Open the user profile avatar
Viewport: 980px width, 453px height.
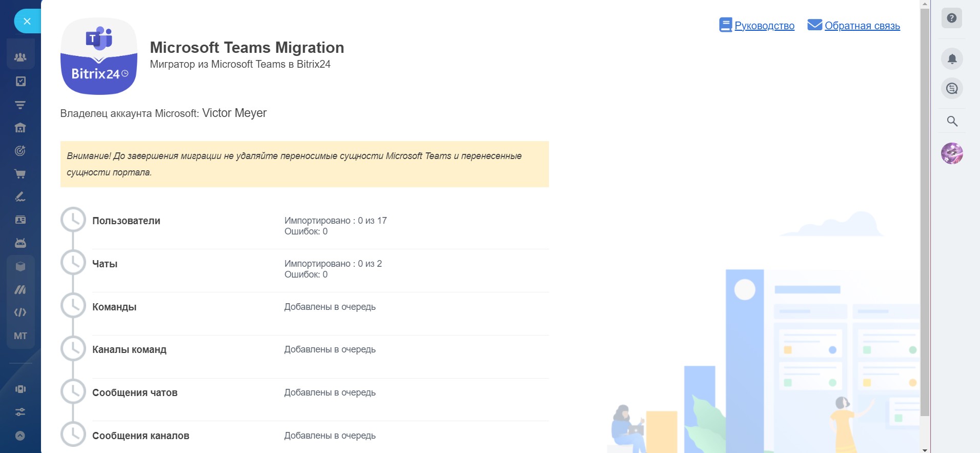point(952,153)
